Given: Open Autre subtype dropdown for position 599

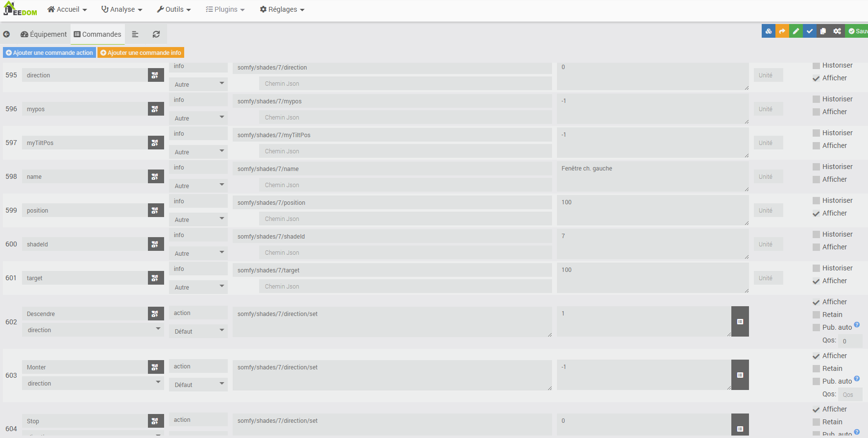Looking at the screenshot, I should tap(198, 219).
